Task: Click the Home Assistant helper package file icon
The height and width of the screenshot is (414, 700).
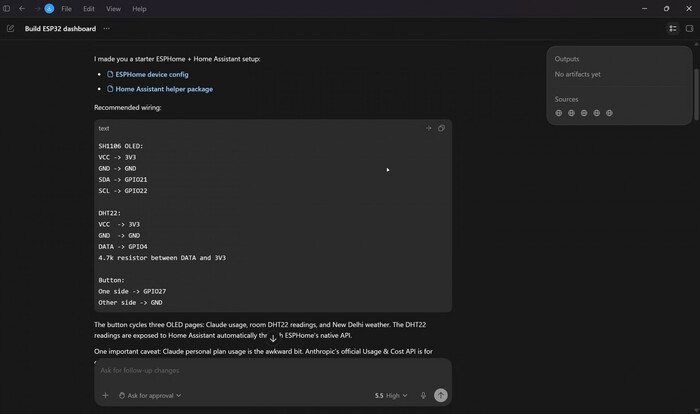Action: 110,89
